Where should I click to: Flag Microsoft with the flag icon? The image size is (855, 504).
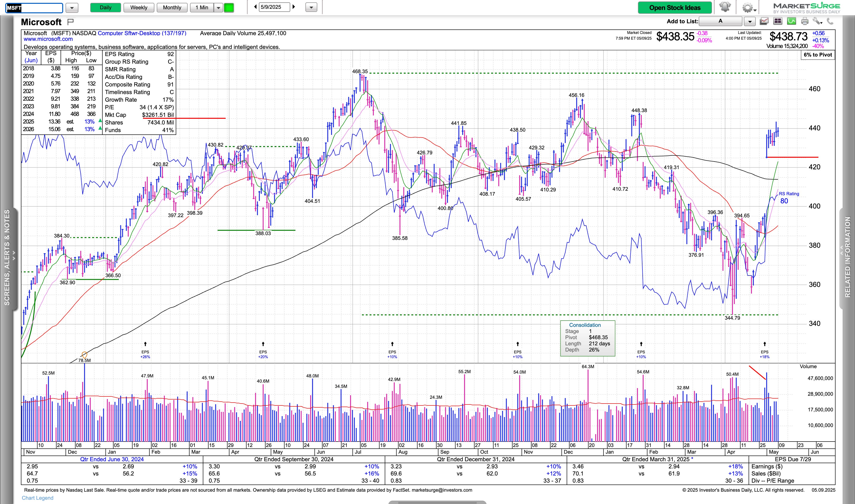pyautogui.click(x=70, y=22)
